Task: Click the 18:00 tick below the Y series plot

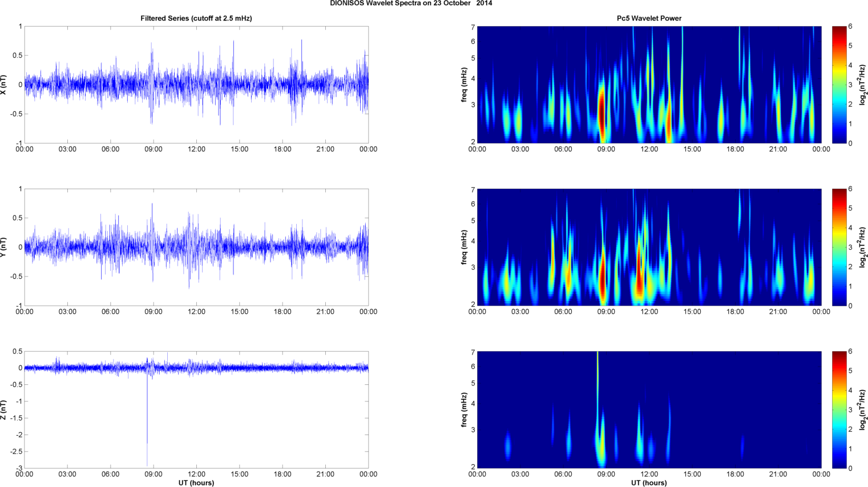Action: 282,312
